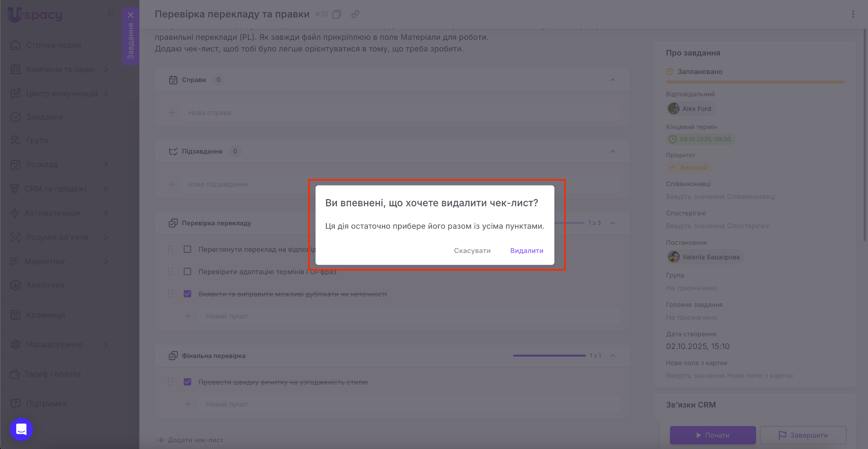Pin the sidebar with the pin icon
868x449 pixels.
[111, 14]
